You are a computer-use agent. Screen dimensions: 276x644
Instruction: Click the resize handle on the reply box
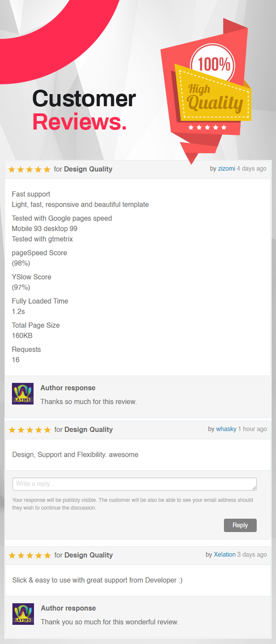254,488
